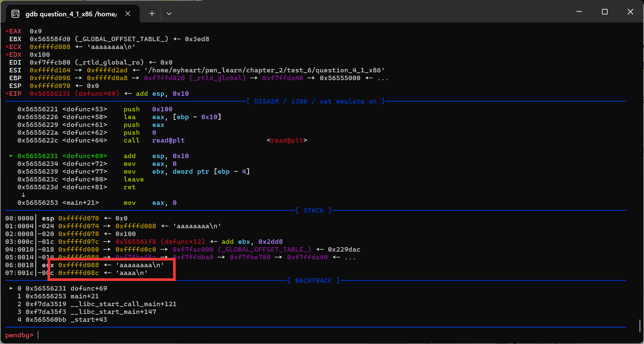Click stack address 0xffffd08c with 'aaaa\n'
The width and height of the screenshot is (644, 344).
(79, 273)
